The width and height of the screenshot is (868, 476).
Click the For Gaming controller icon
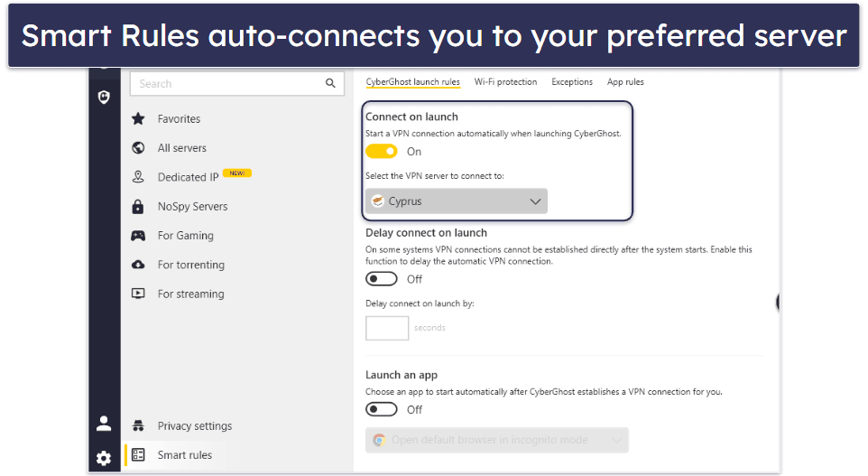138,236
